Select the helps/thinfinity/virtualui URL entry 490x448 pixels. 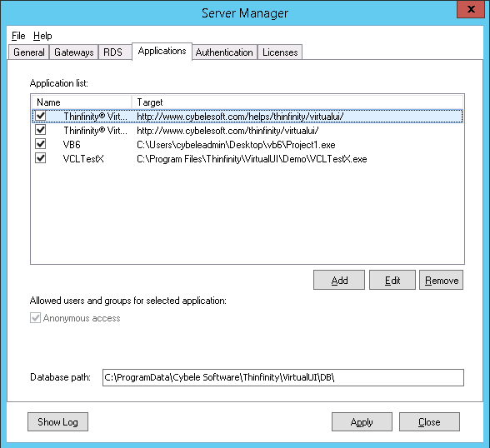coord(240,117)
